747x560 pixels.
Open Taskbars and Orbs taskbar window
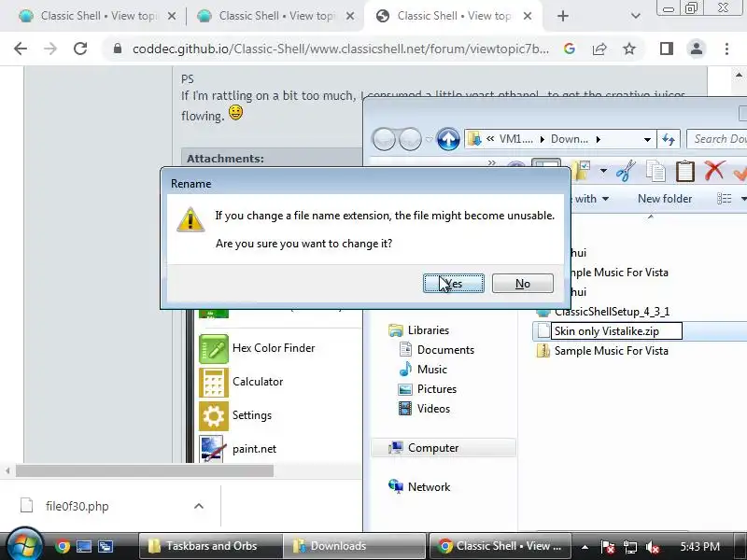pyautogui.click(x=211, y=546)
